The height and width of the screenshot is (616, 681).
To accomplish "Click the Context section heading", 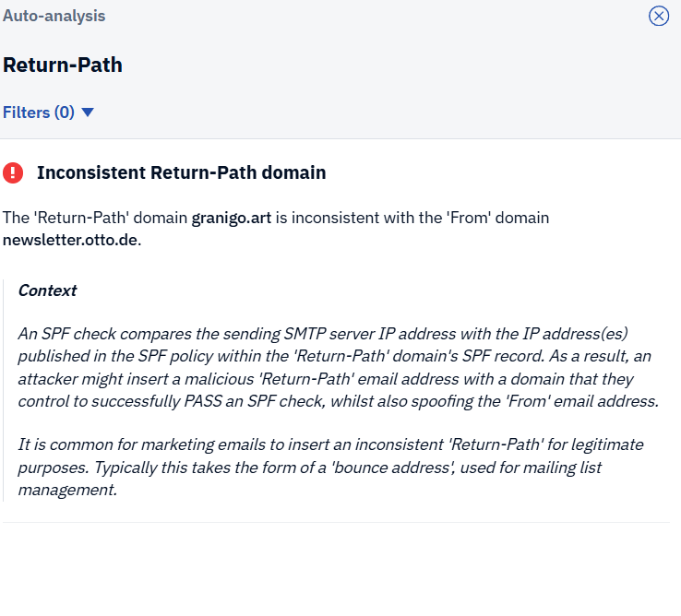I will pos(47,290).
